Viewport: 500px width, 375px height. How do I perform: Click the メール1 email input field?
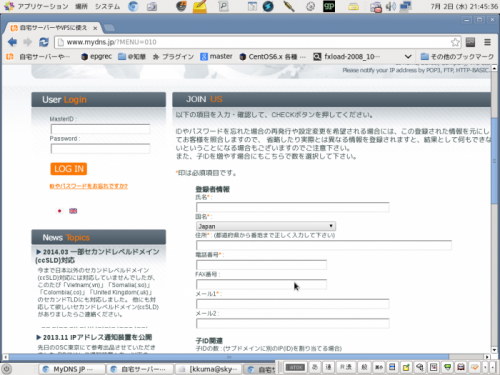tap(293, 304)
